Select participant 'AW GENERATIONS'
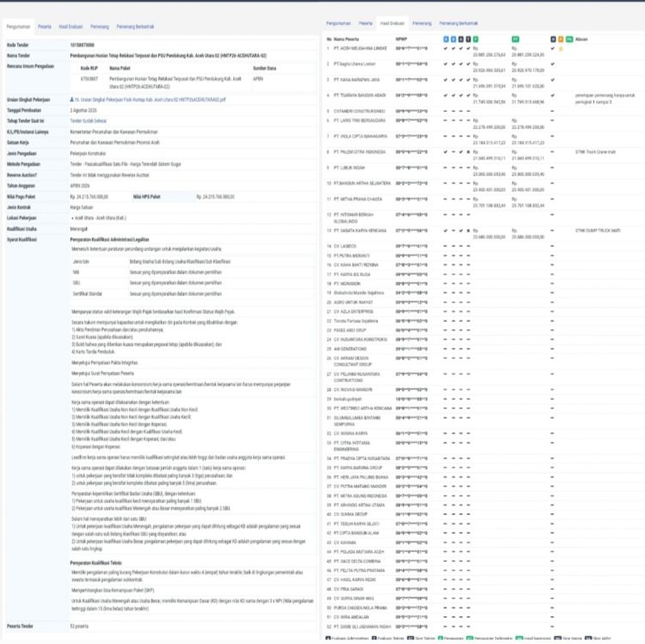Image resolution: width=645 pixels, height=644 pixels. pos(350,349)
